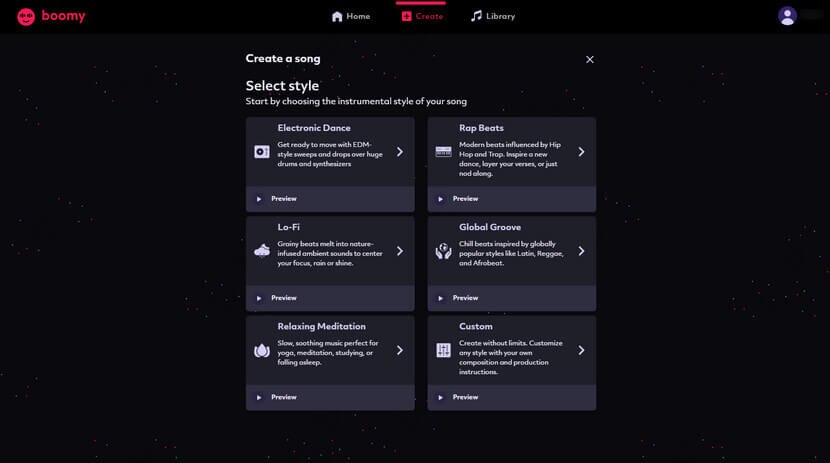
Task: Open the Library tab
Action: point(493,16)
